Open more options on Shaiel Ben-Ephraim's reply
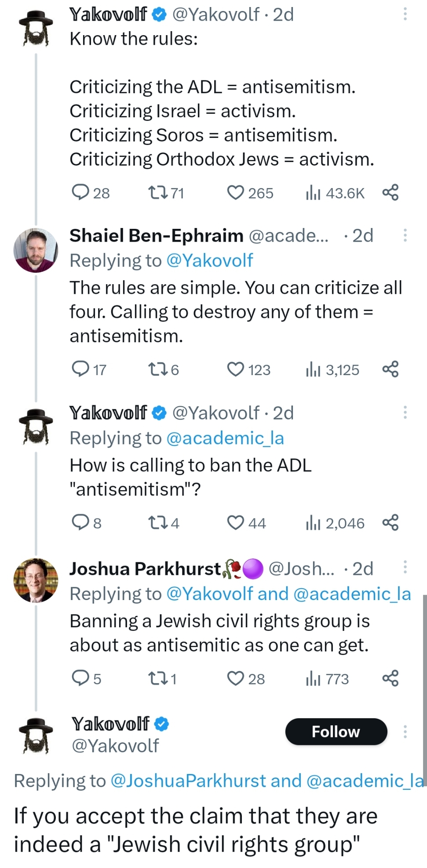Screen dimensions: 427x868 tap(405, 236)
